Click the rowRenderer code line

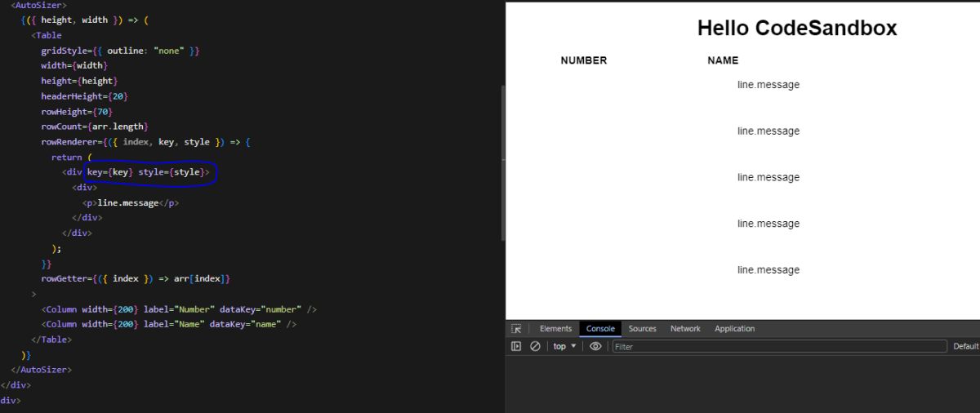coord(145,142)
